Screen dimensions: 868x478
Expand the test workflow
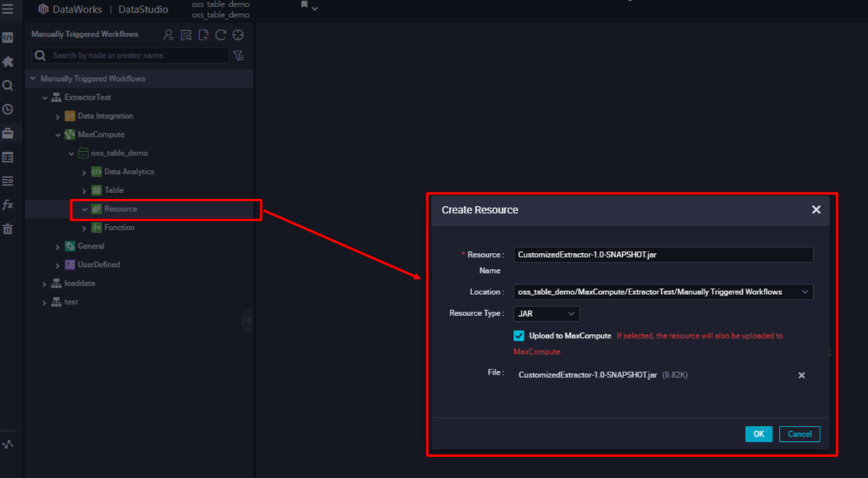45,303
